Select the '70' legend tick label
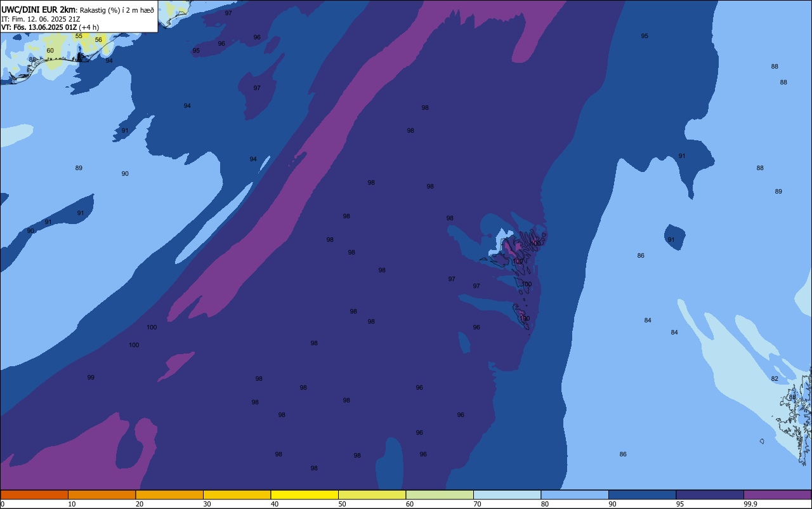The image size is (812, 509). click(477, 504)
